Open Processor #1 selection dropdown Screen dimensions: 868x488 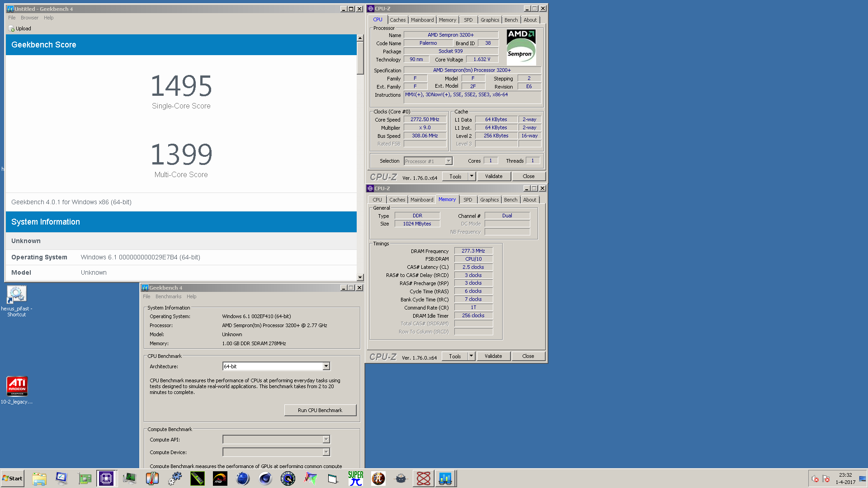(448, 161)
